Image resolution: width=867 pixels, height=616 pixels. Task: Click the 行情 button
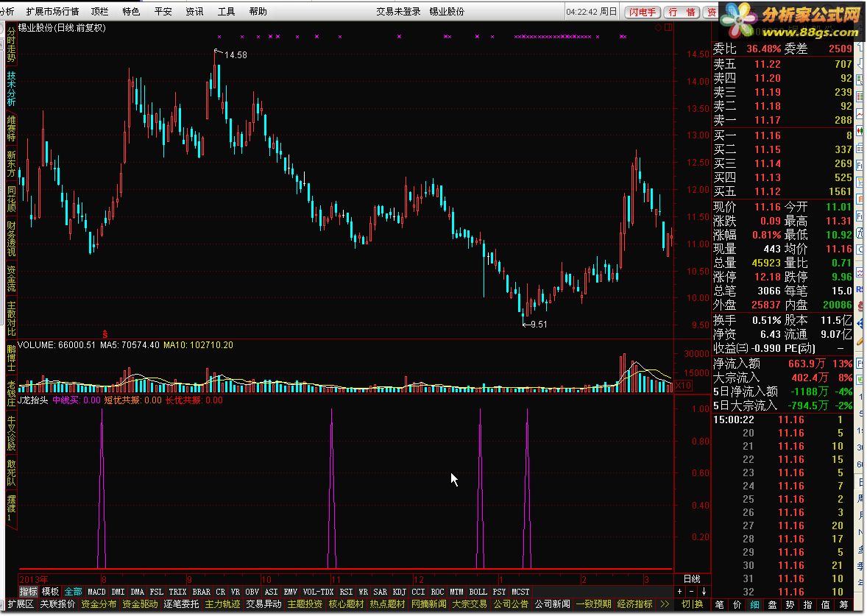(x=682, y=13)
